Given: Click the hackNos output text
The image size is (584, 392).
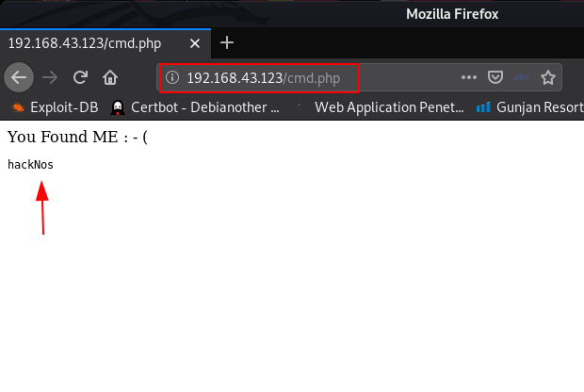Looking at the screenshot, I should coord(30,165).
